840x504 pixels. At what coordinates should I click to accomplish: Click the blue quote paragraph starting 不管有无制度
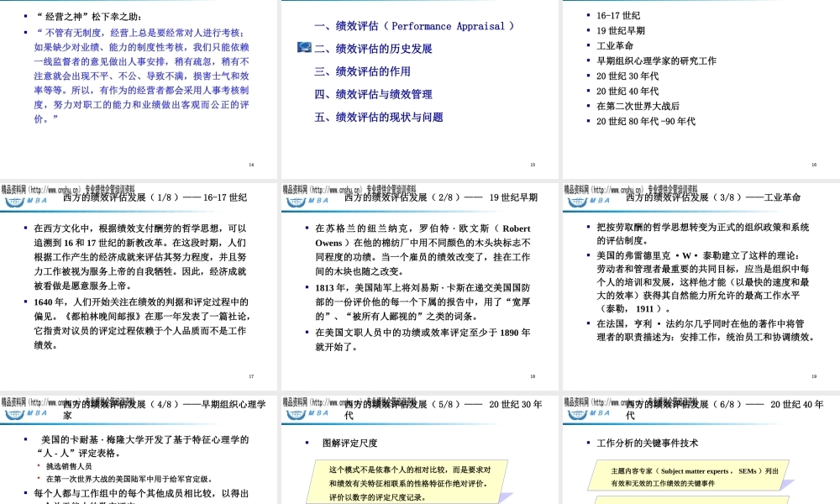coord(142,76)
